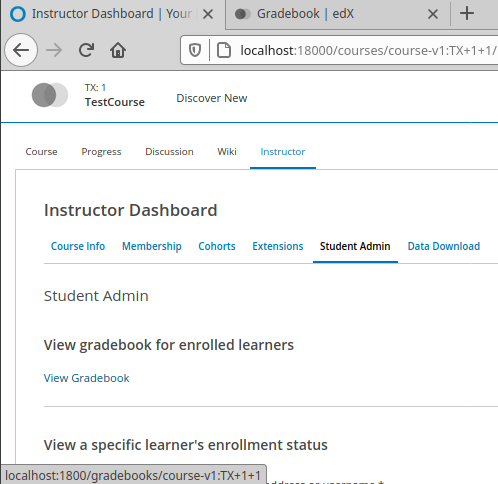Switch to the Gradebook | edX tab
Screen dimensions: 498x484
pyautogui.click(x=337, y=14)
